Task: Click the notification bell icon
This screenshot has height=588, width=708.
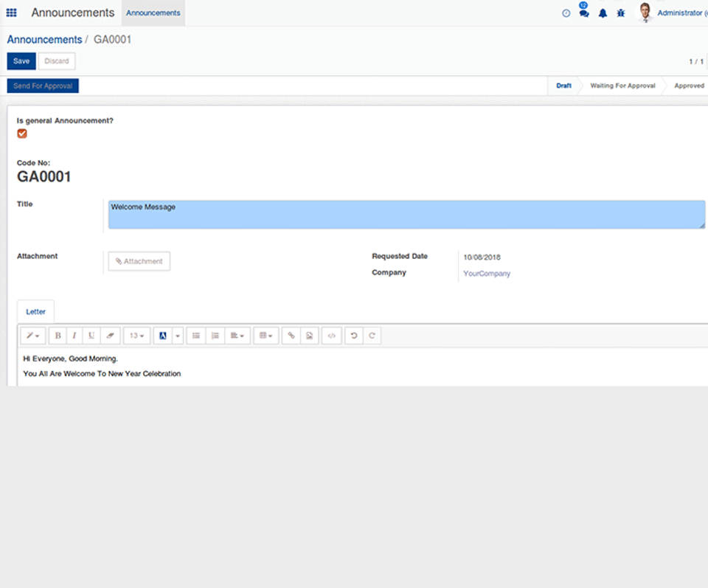Action: tap(603, 13)
